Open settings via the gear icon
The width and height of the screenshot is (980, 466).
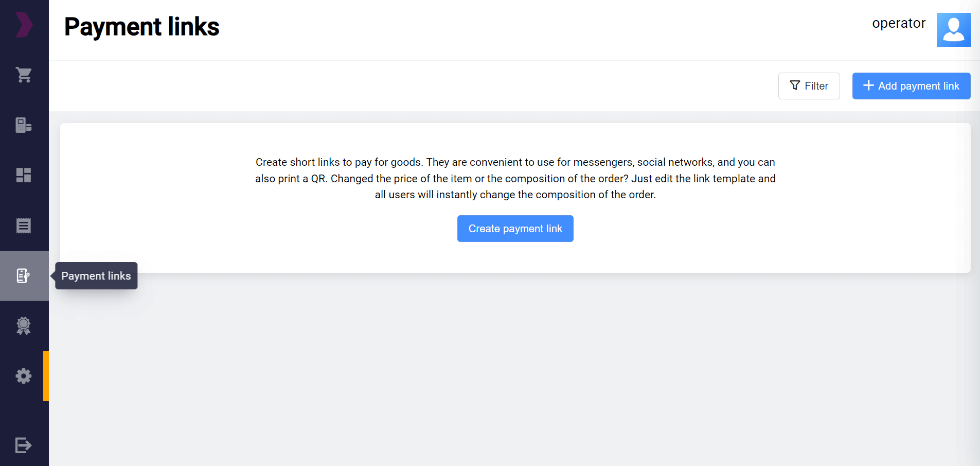point(24,376)
